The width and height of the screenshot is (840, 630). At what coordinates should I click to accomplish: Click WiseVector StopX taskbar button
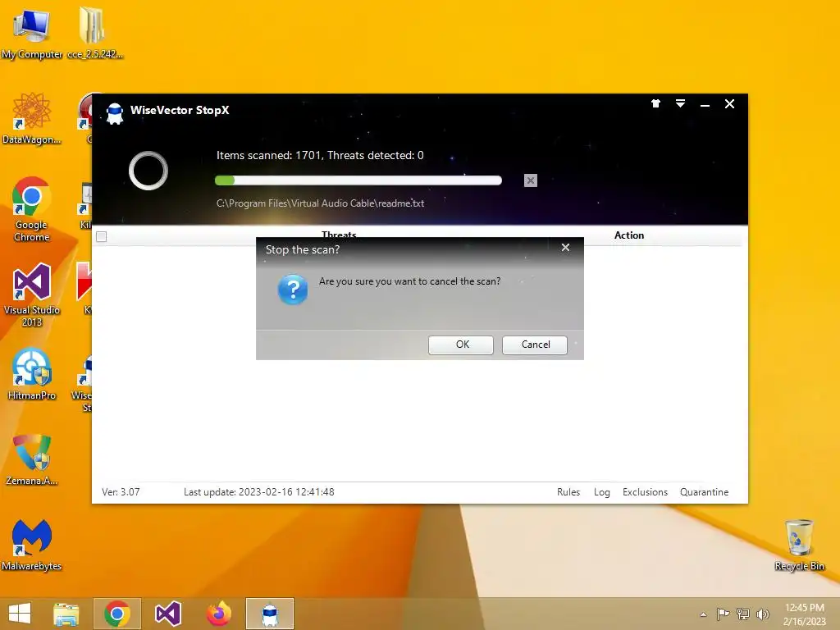coord(269,614)
